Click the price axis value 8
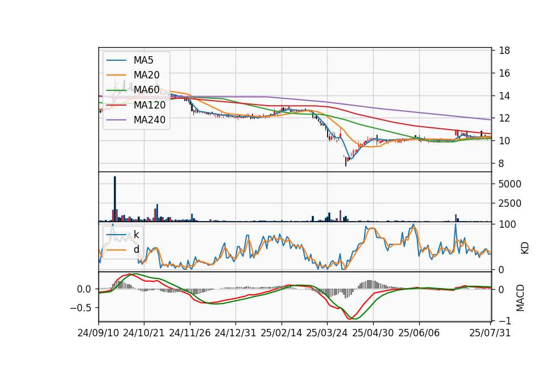The width and height of the screenshot is (546, 392). coord(502,164)
